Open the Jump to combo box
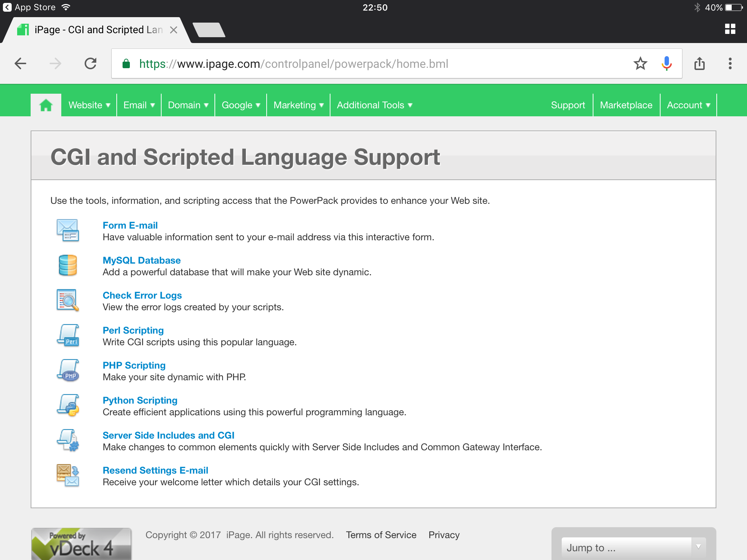 click(x=633, y=547)
